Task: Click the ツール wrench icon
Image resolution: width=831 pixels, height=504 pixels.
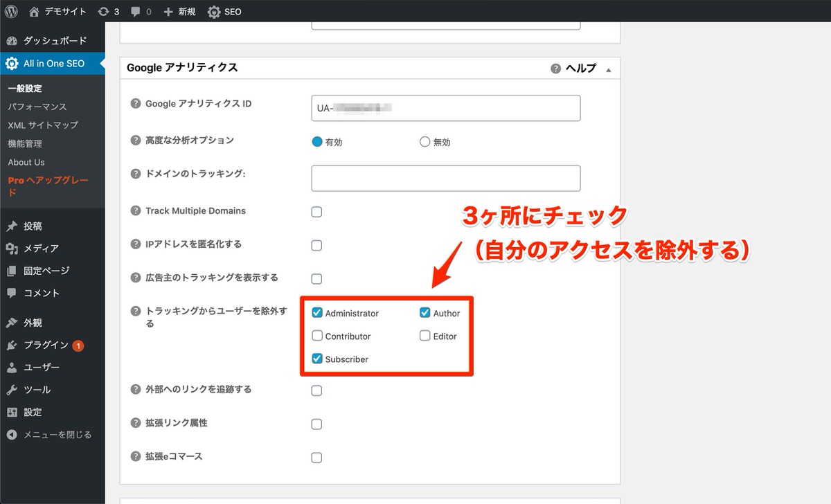Action: click(12, 390)
